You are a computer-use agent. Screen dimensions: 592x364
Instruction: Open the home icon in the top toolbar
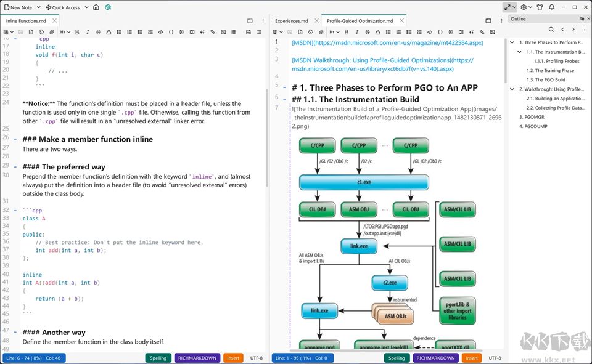(x=96, y=7)
